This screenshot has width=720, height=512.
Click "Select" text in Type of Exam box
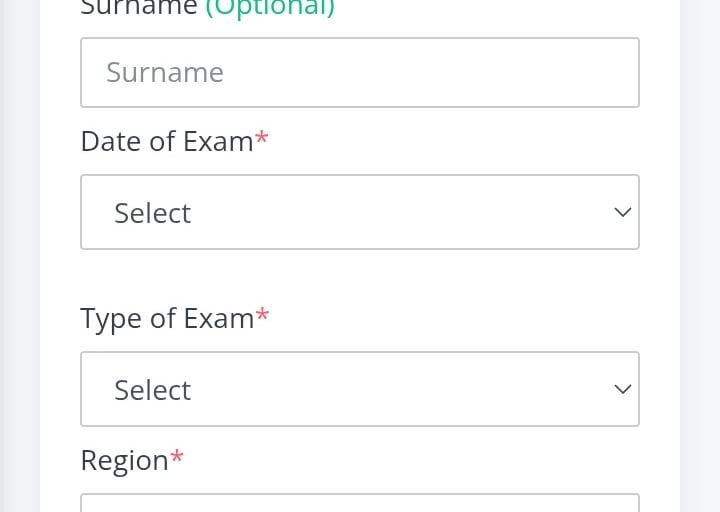coord(152,390)
